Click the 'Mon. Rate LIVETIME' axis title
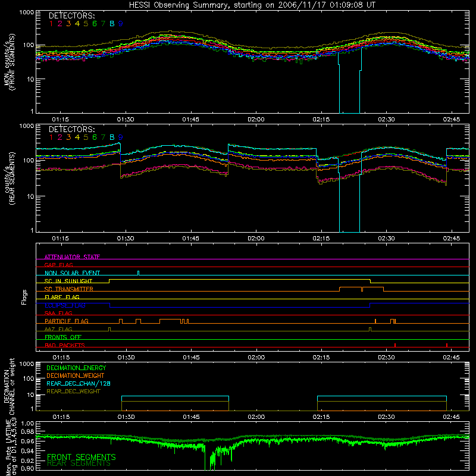Viewport: 476px width, 476px height. point(10,447)
